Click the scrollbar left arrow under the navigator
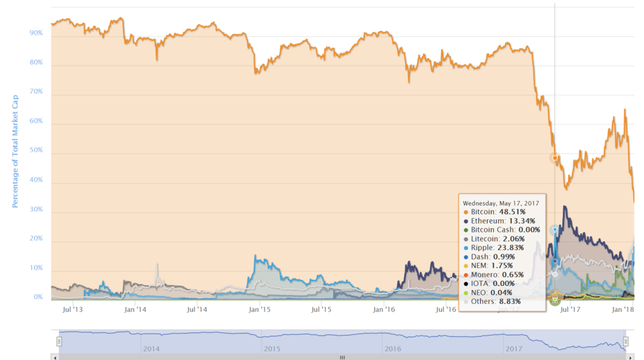This screenshot has width=644, height=360. click(x=55, y=356)
